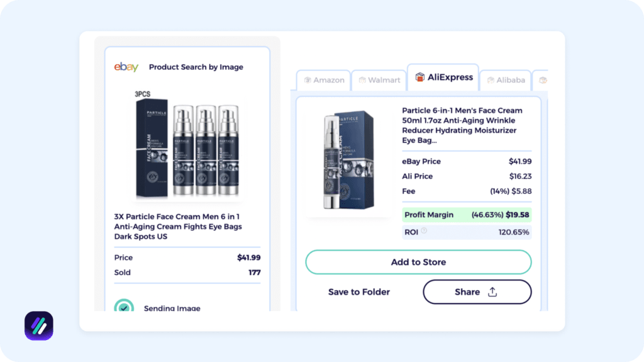
Task: Click the Sending Image status text
Action: pyautogui.click(x=172, y=308)
